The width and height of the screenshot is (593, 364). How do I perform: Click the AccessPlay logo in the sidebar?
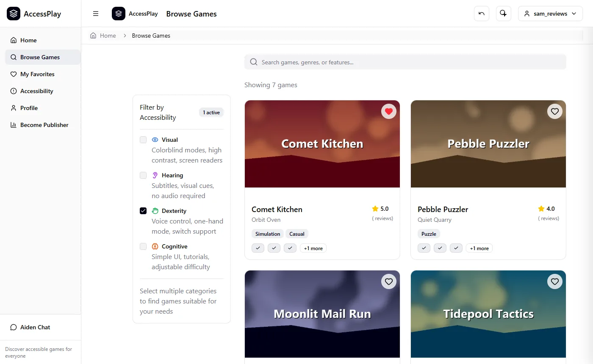point(14,14)
